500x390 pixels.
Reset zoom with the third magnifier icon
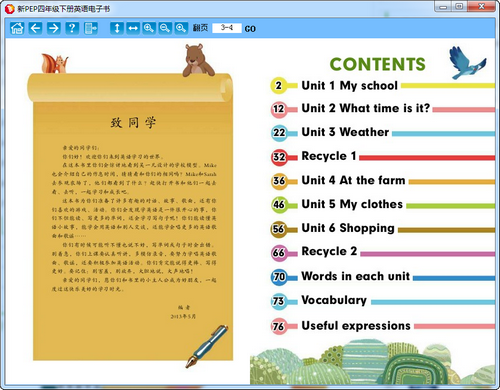tap(181, 28)
